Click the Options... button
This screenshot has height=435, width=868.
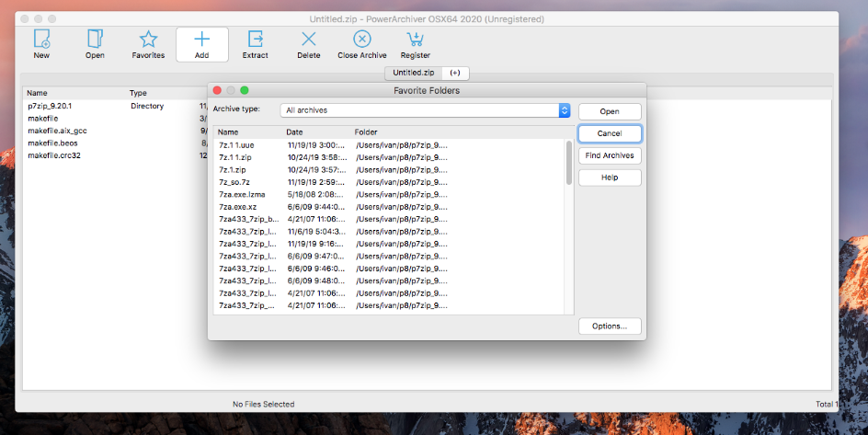[x=610, y=326]
